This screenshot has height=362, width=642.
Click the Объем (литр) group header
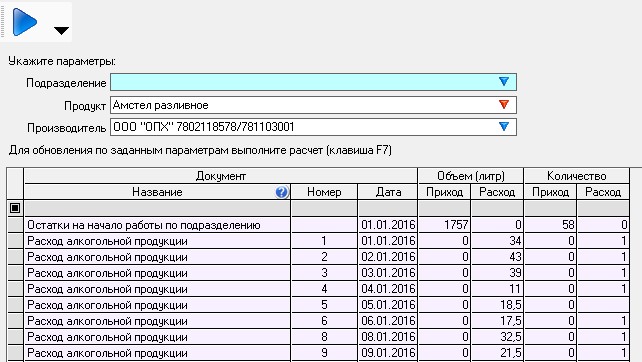click(471, 176)
